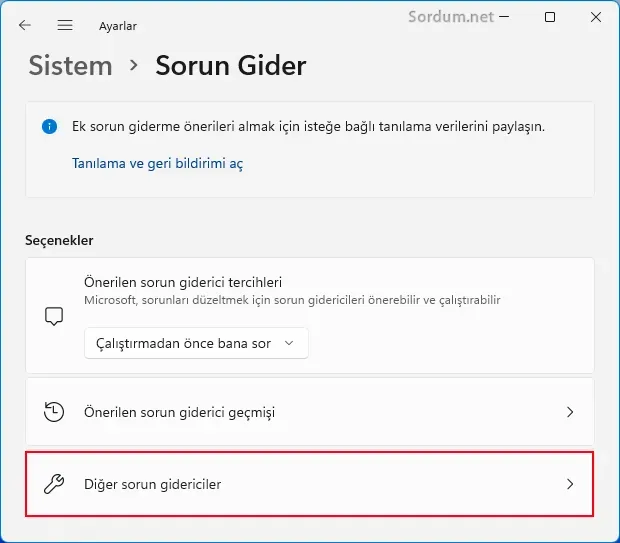620x543 pixels.
Task: Go to Sistem breadcrumb
Action: (70, 65)
